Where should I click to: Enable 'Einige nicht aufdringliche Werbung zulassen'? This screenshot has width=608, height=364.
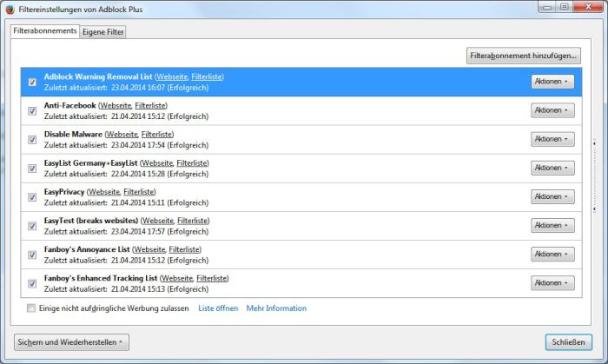click(x=31, y=308)
